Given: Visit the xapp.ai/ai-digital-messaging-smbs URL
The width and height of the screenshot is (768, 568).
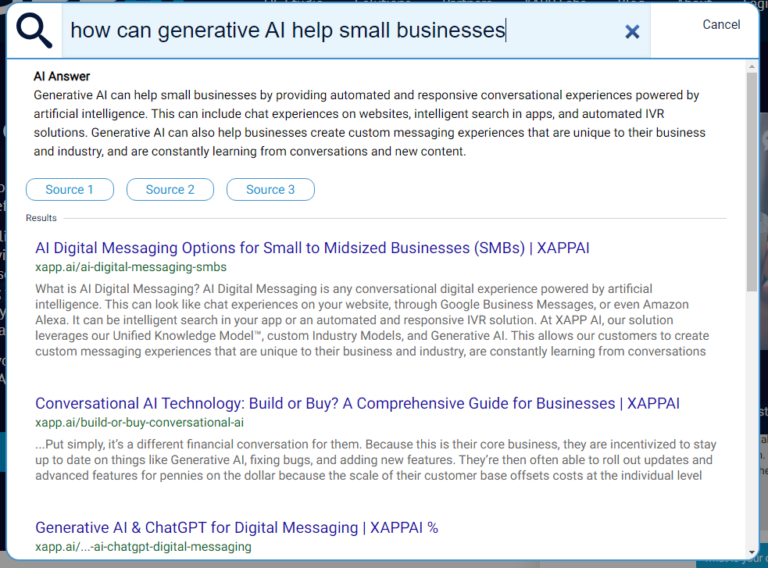Looking at the screenshot, I should pyautogui.click(x=131, y=267).
